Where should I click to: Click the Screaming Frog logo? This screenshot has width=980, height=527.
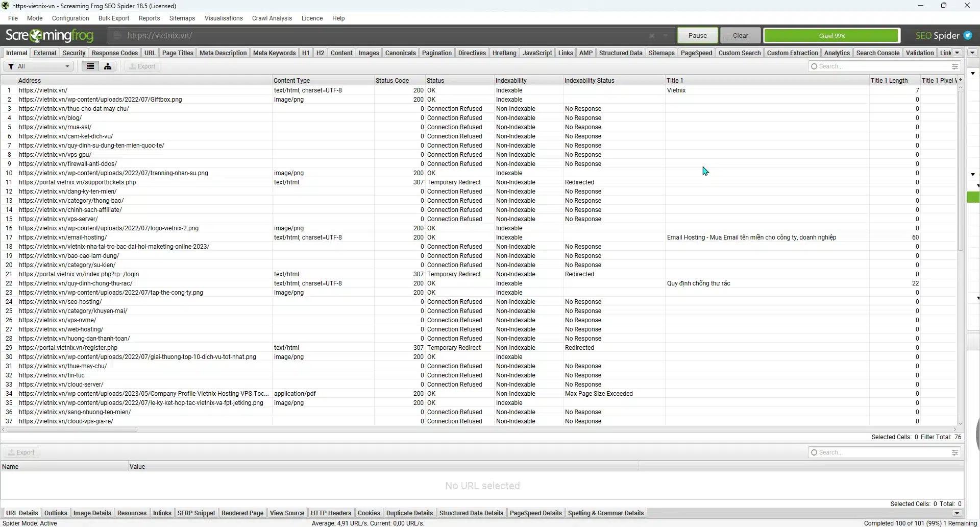[x=50, y=36]
